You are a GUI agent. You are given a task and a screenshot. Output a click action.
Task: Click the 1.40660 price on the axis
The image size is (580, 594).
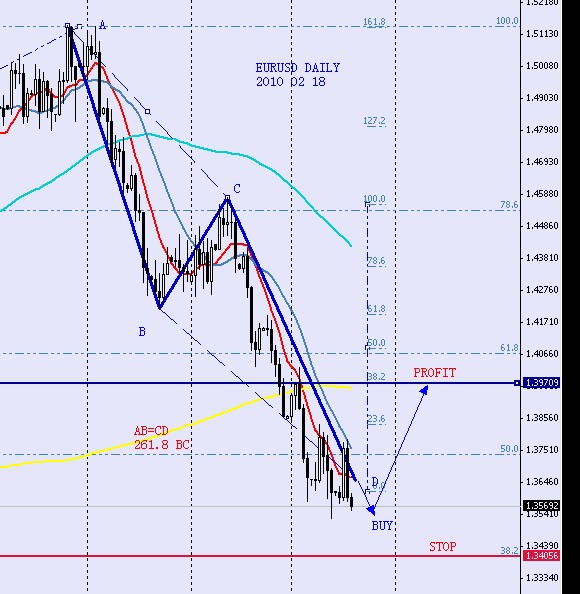point(542,354)
